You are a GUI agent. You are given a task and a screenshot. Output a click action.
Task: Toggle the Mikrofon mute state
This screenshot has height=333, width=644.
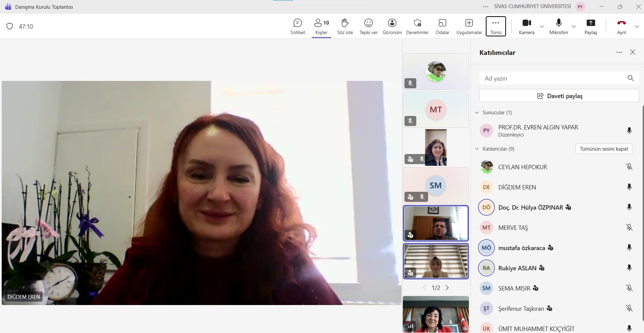559,26
